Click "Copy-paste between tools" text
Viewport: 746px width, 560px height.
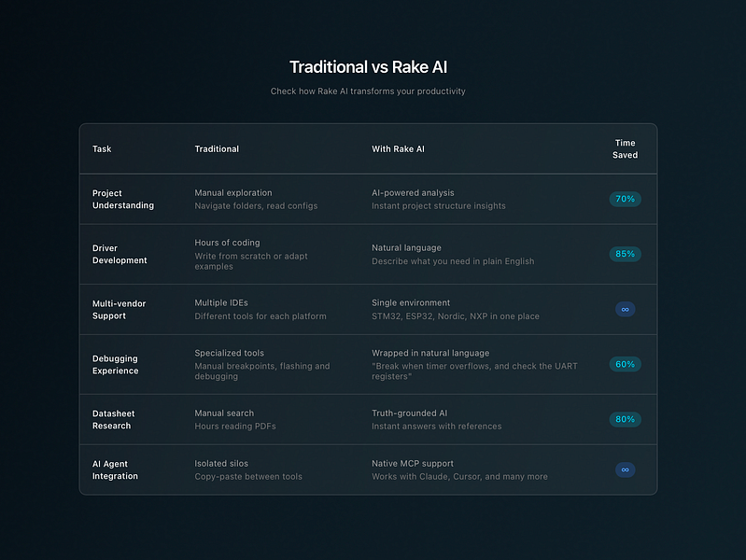[x=247, y=477]
